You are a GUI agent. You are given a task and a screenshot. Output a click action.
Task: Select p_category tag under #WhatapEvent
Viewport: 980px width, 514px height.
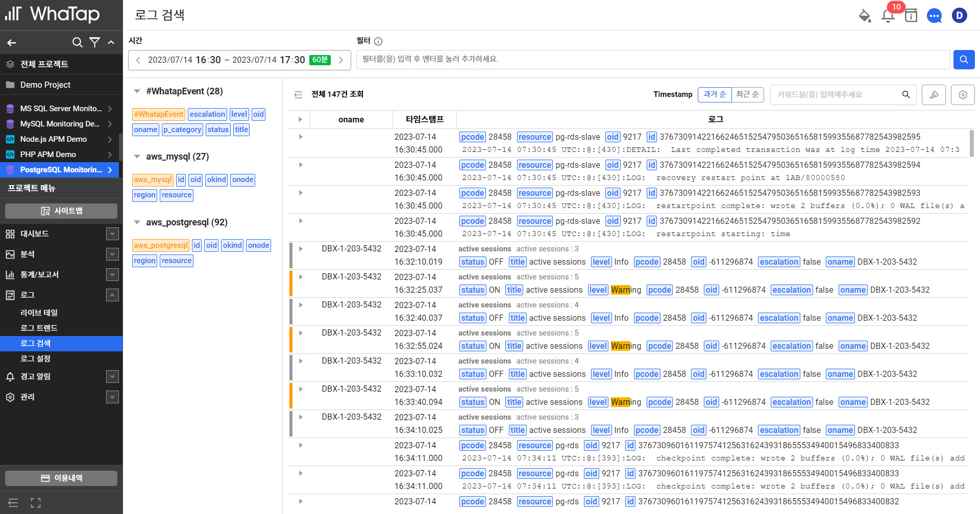point(182,130)
